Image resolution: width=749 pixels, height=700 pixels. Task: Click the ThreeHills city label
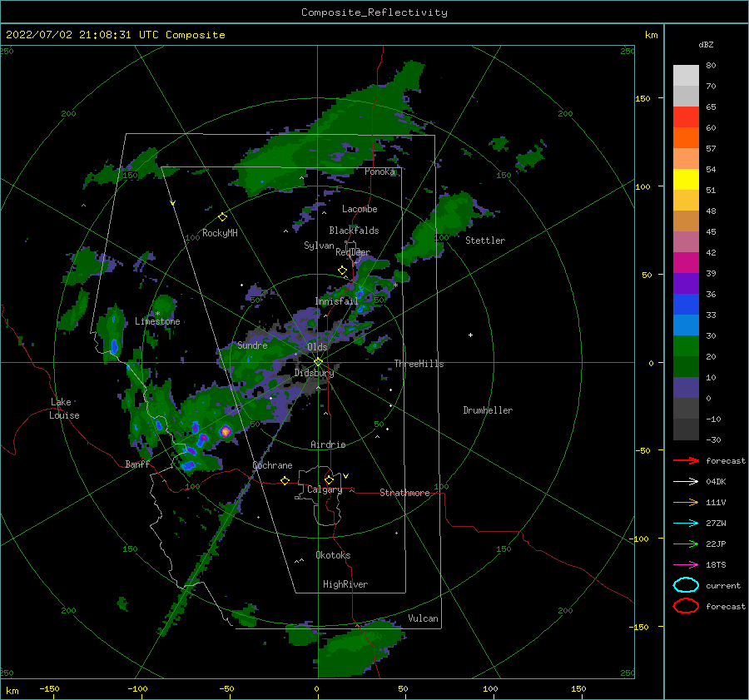pos(419,364)
